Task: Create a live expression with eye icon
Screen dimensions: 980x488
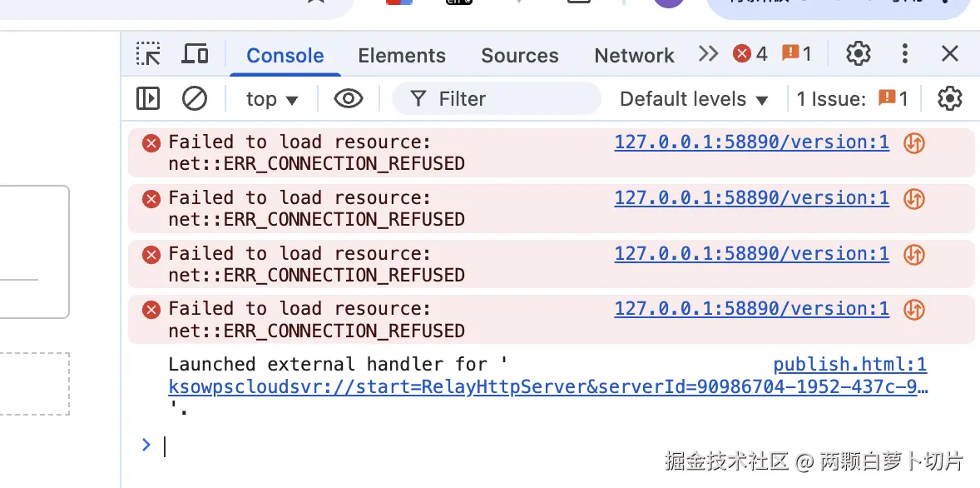Action: [x=349, y=99]
